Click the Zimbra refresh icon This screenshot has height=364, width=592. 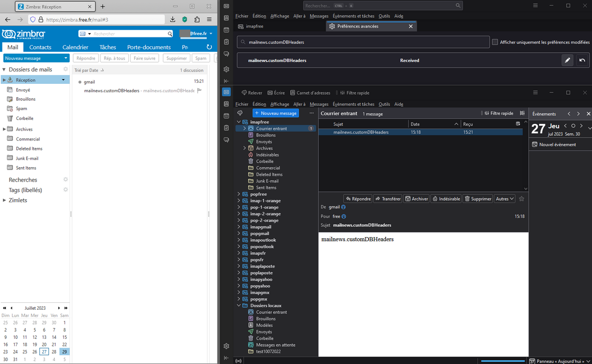click(x=209, y=47)
